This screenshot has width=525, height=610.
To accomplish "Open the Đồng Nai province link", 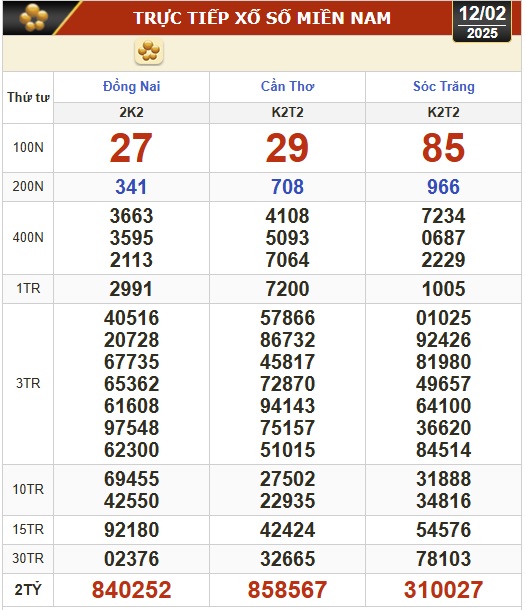I will click(131, 86).
